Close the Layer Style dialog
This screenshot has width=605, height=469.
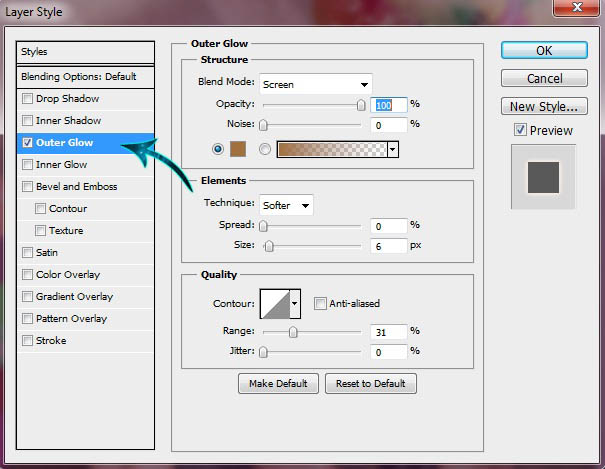click(577, 7)
